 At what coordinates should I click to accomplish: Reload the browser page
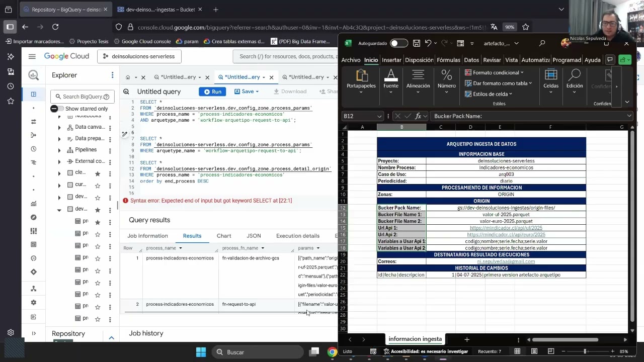coord(55,27)
